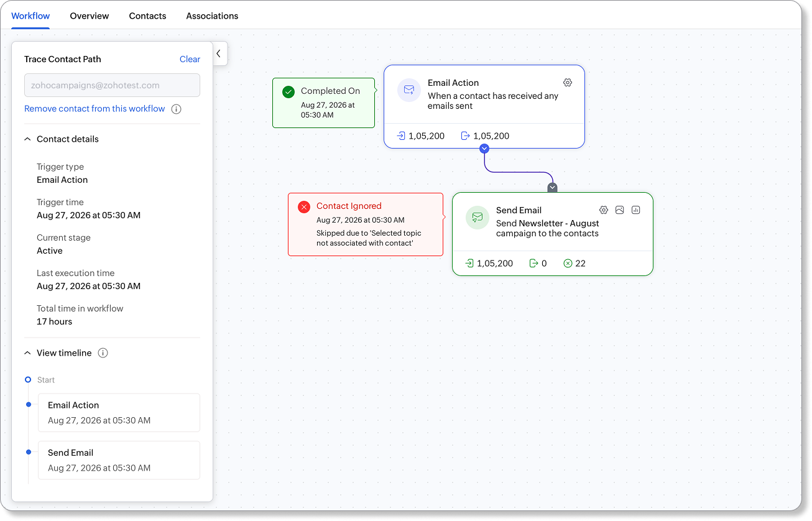Click Clear in Trace Contact Path
812x521 pixels.
pyautogui.click(x=190, y=59)
